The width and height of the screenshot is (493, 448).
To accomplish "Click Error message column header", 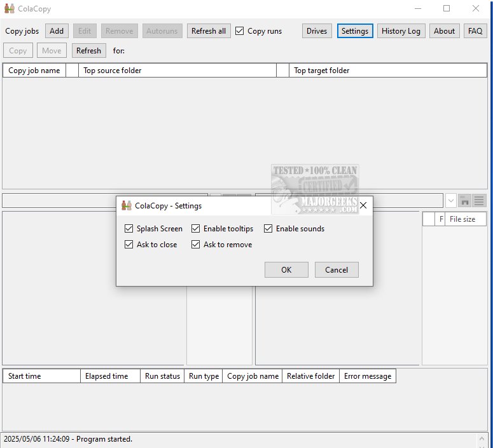I will click(368, 376).
